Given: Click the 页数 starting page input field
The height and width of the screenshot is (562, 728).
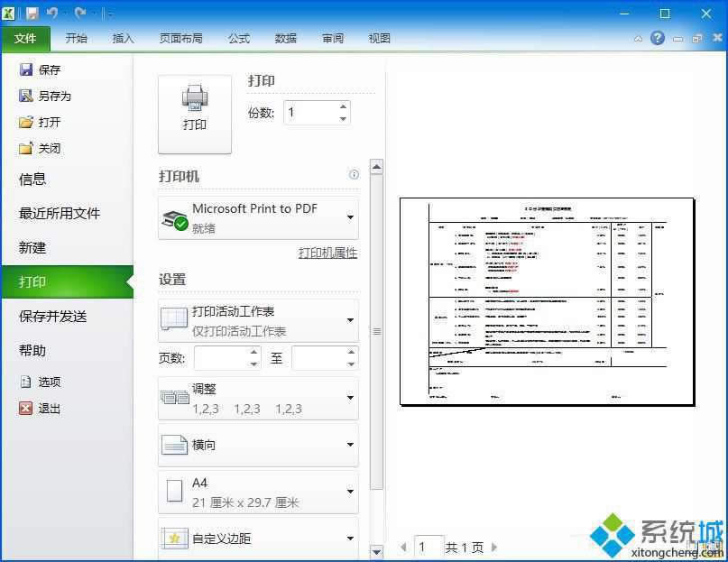Looking at the screenshot, I should pyautogui.click(x=221, y=357).
